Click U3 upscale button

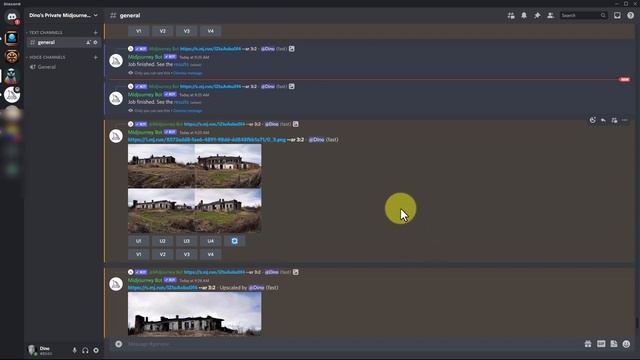click(x=187, y=241)
